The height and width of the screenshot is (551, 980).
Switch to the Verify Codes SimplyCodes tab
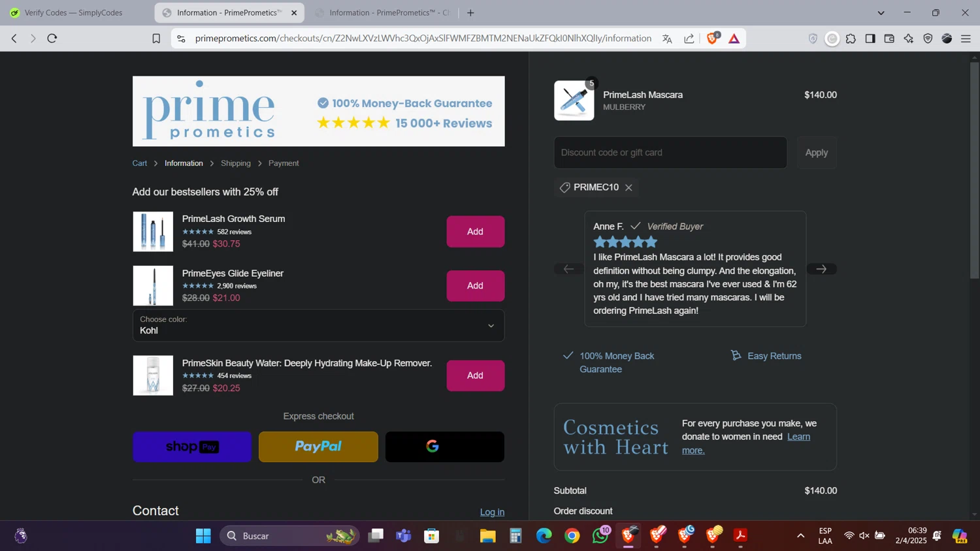73,12
